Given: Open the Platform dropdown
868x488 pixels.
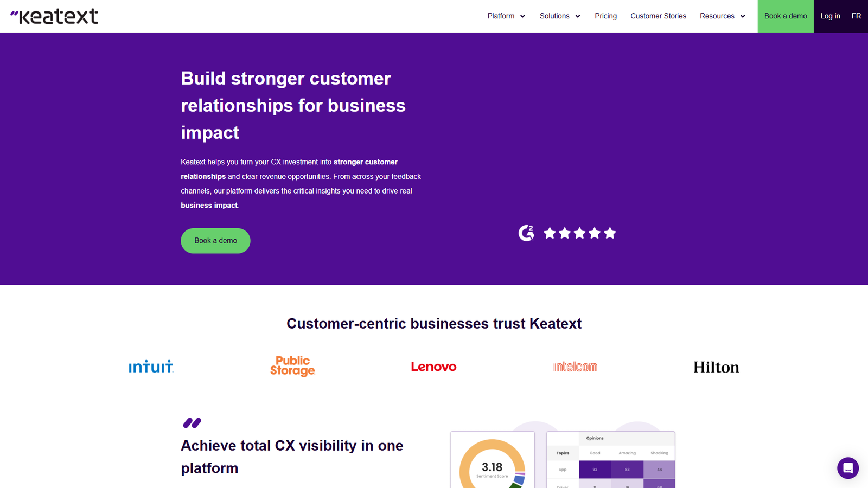Looking at the screenshot, I should 505,16.
